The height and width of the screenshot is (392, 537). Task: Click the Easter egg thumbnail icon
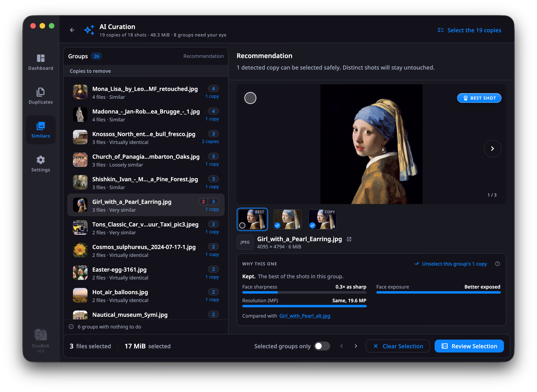click(x=80, y=273)
